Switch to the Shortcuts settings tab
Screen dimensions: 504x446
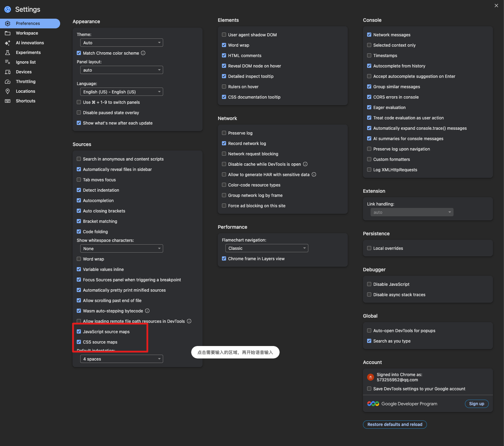[26, 101]
